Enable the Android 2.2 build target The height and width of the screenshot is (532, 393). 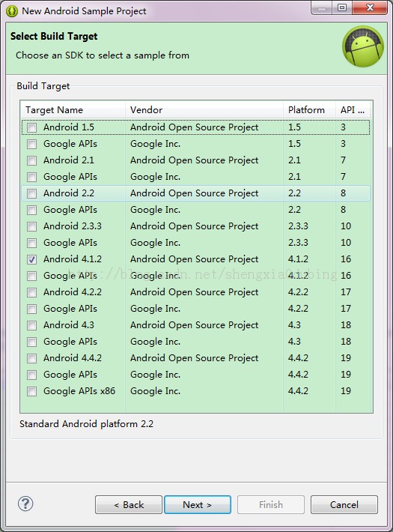point(32,193)
